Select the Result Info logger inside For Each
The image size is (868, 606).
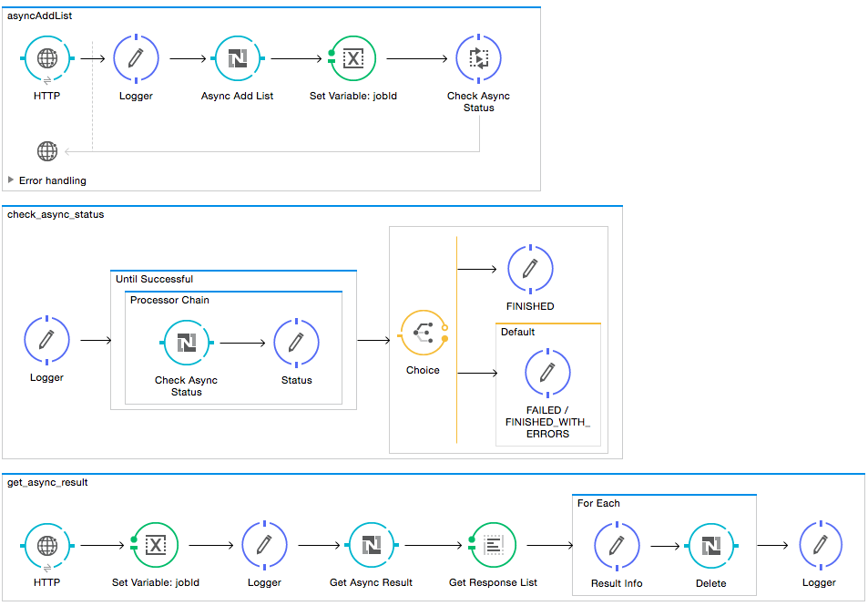click(x=617, y=545)
